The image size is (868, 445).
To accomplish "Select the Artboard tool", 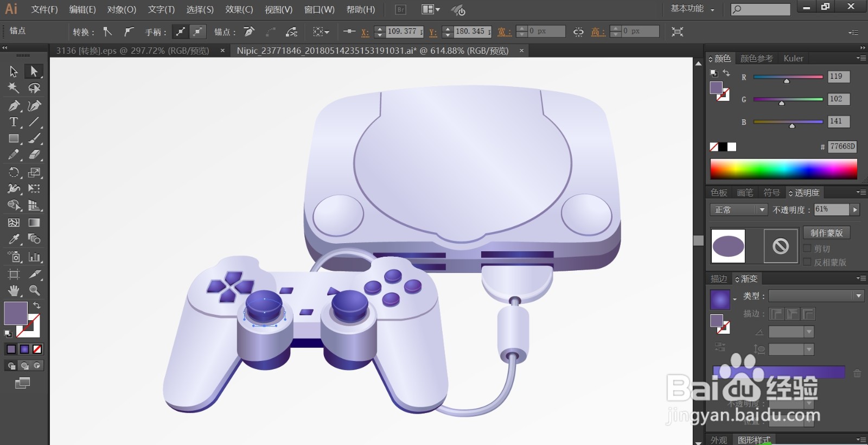I will click(x=14, y=274).
